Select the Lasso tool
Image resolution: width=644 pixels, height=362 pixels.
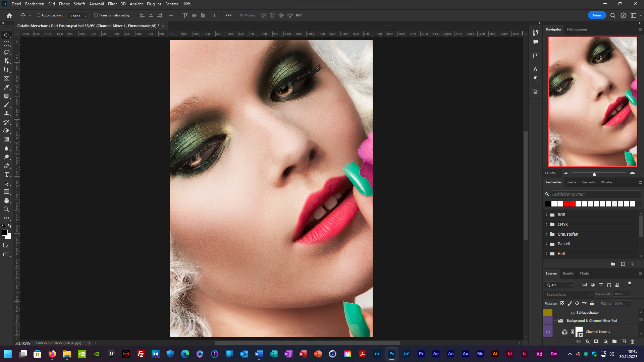[x=6, y=52]
